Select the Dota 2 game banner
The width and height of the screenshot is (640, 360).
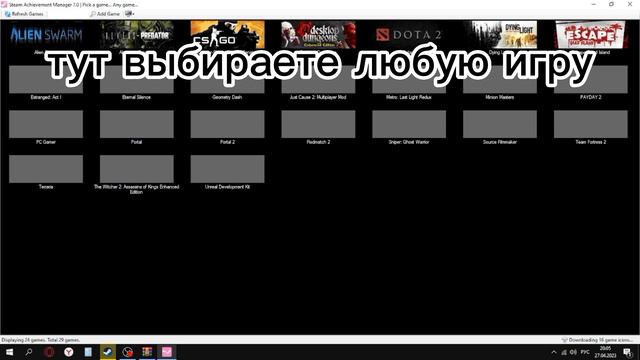pyautogui.click(x=409, y=35)
